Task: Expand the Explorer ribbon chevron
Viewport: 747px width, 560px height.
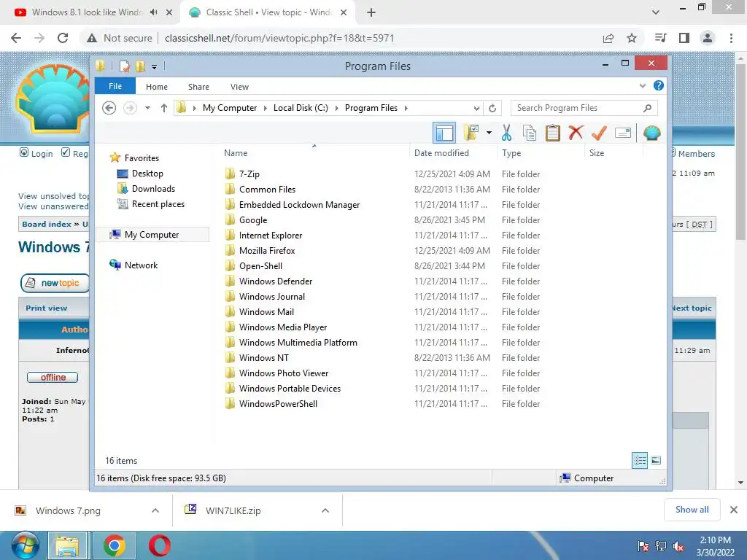Action: tap(643, 86)
